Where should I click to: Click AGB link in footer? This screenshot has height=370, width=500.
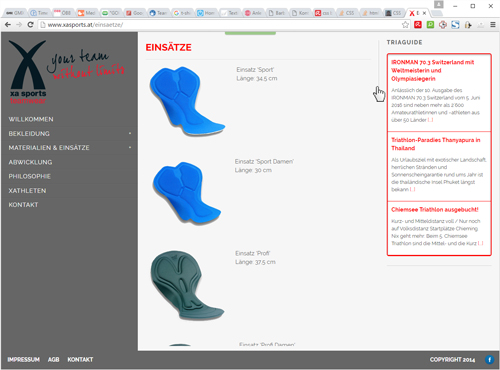tap(53, 360)
